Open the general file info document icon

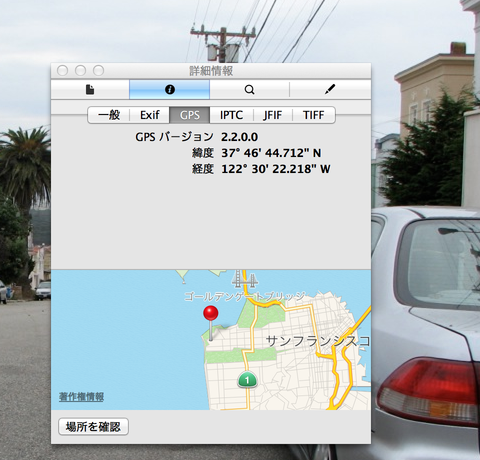[90, 89]
